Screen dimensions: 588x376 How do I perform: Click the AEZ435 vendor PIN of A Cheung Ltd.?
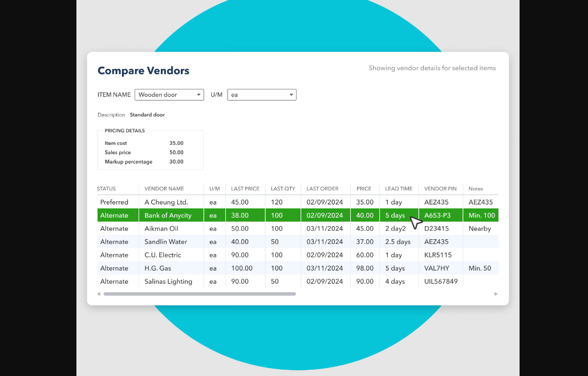click(x=437, y=202)
